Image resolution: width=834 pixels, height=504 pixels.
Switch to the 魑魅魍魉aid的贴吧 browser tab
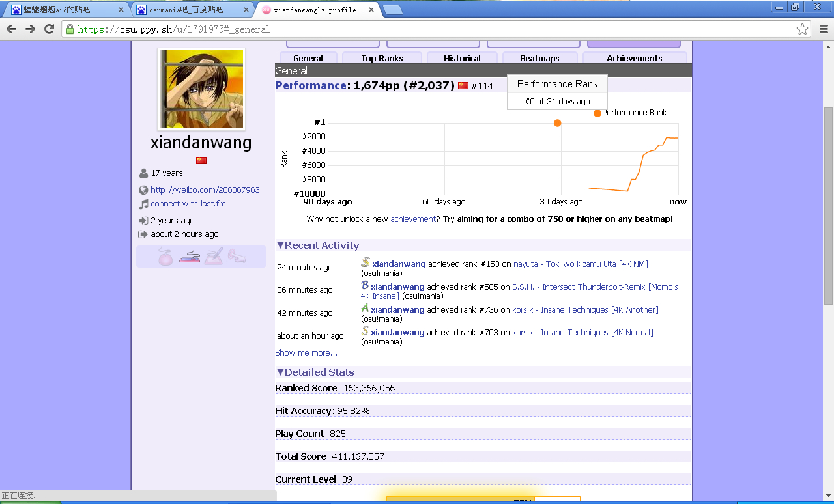(65, 10)
